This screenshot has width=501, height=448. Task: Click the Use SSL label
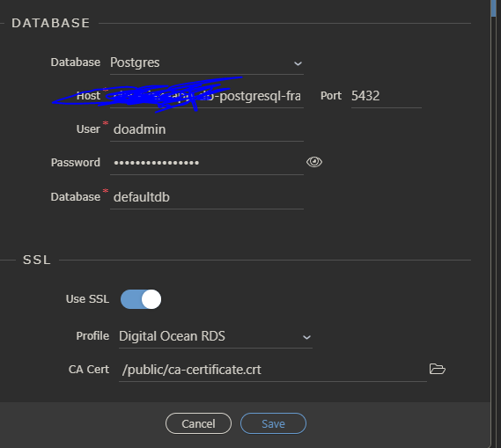(x=87, y=299)
